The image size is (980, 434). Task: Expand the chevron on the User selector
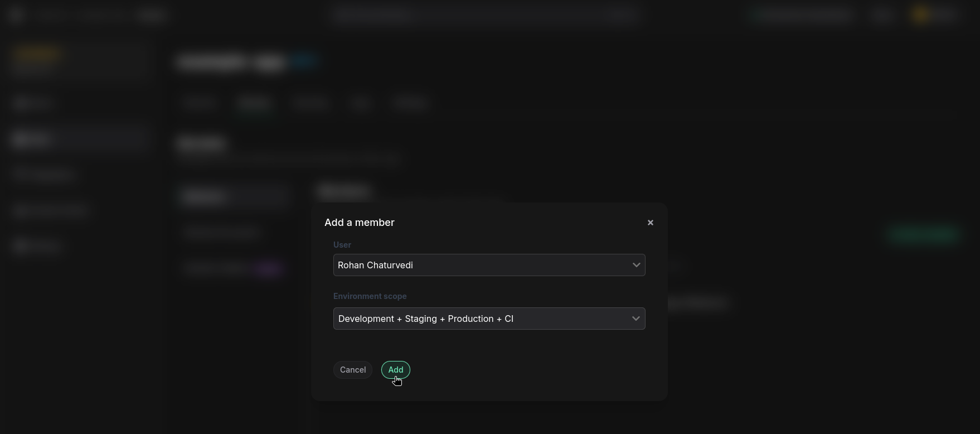(x=636, y=265)
